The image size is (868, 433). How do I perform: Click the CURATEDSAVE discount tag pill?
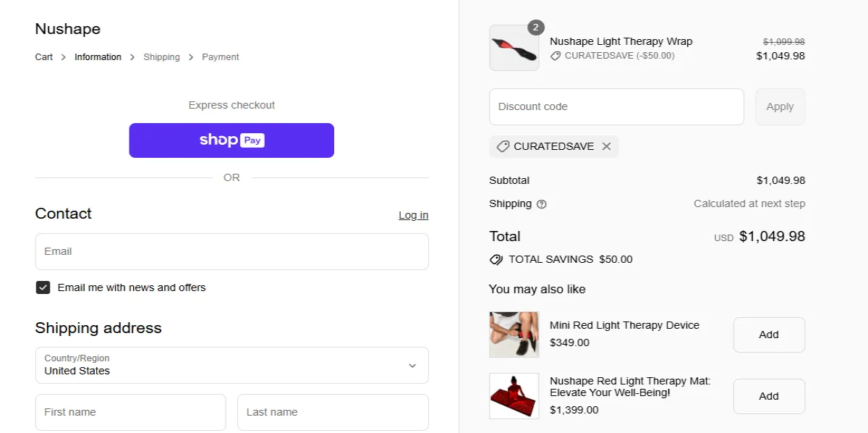(x=554, y=146)
